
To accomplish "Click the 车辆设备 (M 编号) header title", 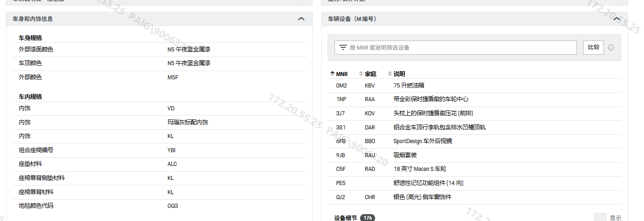I will coord(352,19).
